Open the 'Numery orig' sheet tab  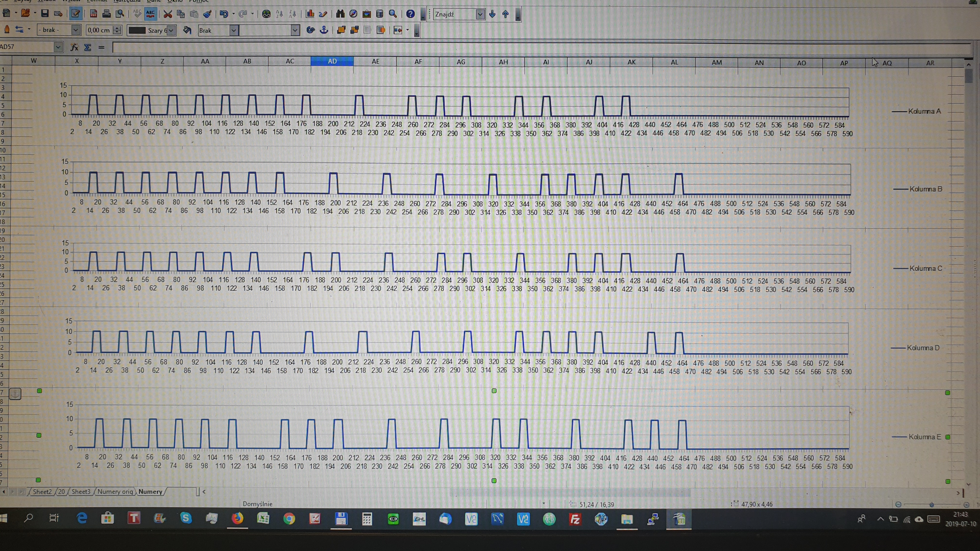pos(115,491)
